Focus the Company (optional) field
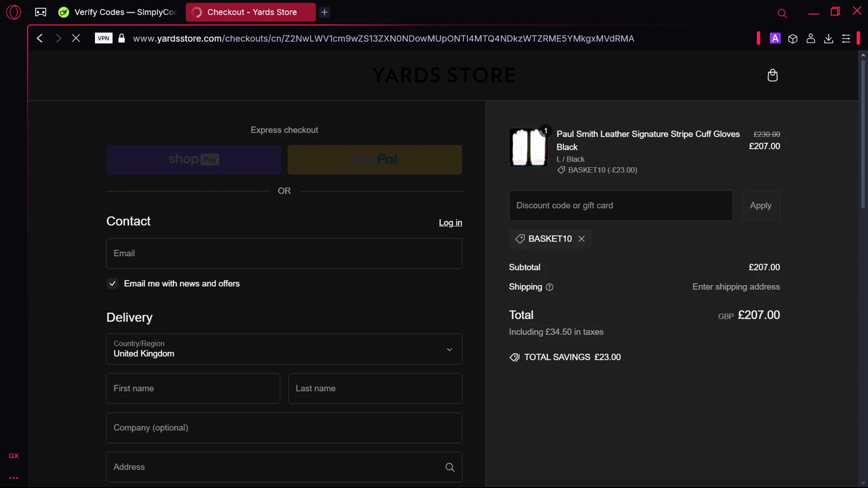The width and height of the screenshot is (868, 488). (284, 428)
